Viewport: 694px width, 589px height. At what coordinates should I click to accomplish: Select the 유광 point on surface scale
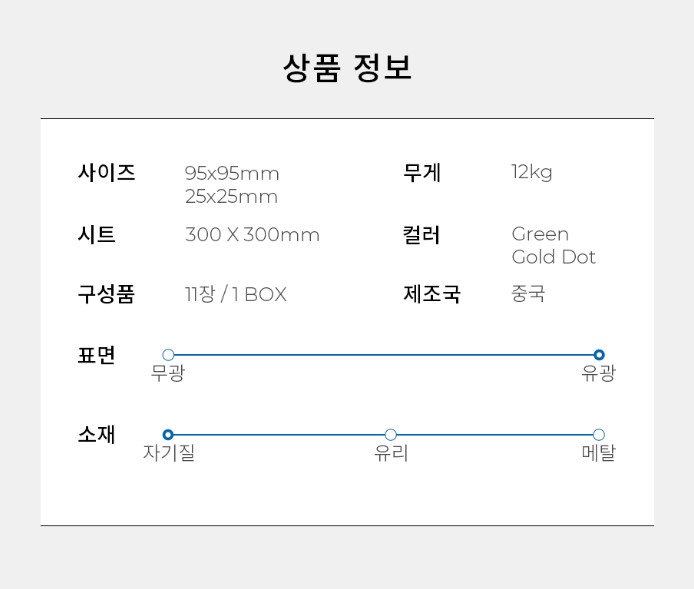[599, 355]
